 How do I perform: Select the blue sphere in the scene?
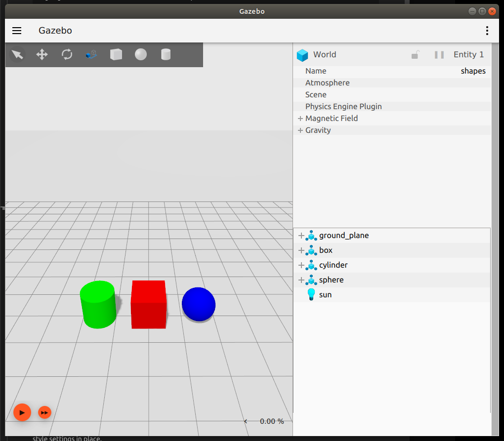pyautogui.click(x=199, y=304)
